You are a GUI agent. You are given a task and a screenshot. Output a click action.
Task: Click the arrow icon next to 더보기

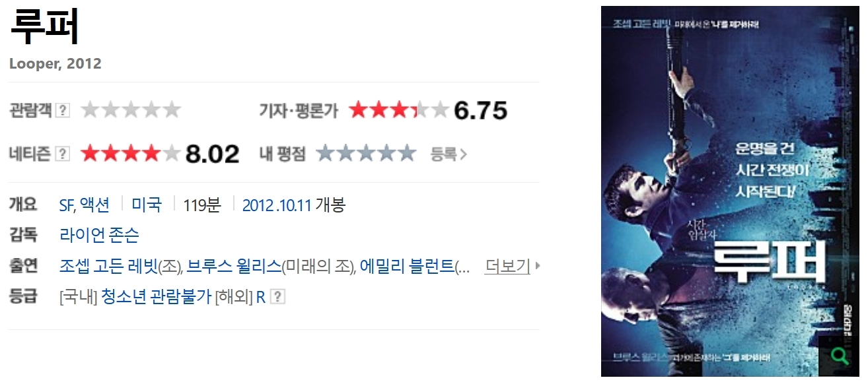click(x=538, y=266)
